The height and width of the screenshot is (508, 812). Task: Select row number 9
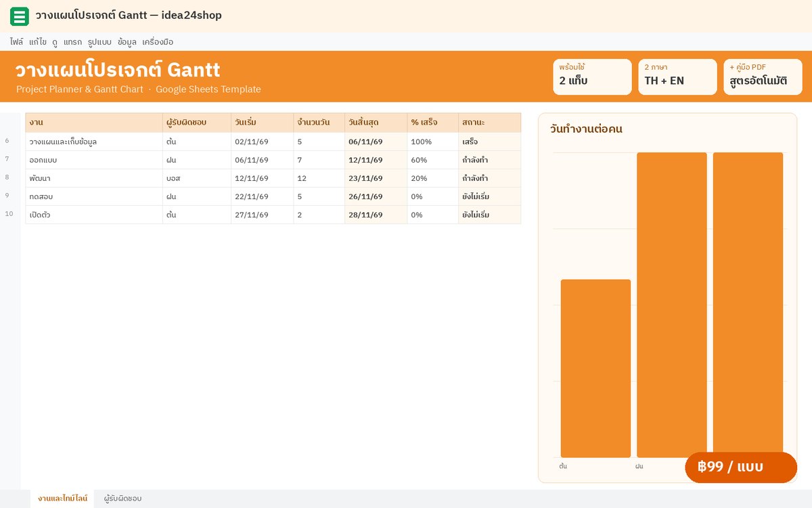(7, 196)
